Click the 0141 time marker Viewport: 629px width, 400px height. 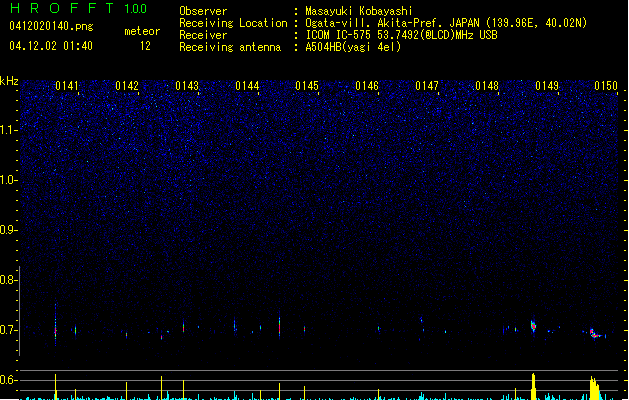click(x=67, y=86)
